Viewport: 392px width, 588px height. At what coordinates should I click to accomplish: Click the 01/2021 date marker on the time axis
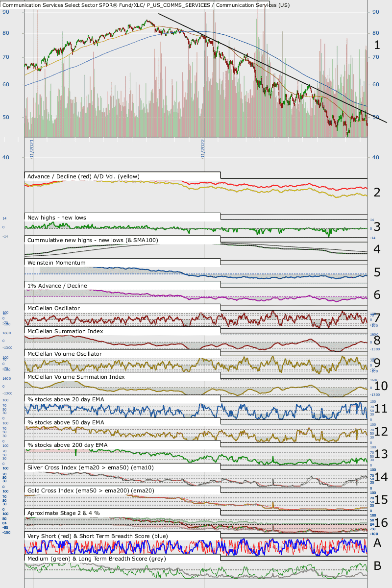[x=31, y=148]
